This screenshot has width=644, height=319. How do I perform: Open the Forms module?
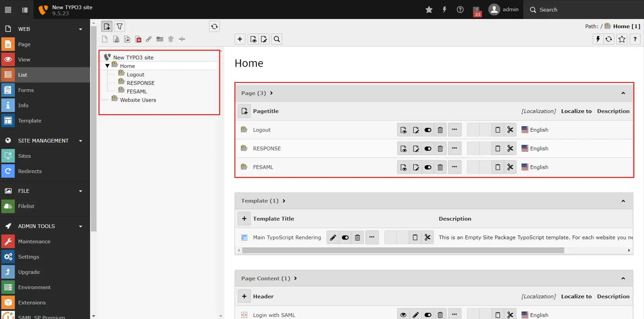(x=45, y=90)
